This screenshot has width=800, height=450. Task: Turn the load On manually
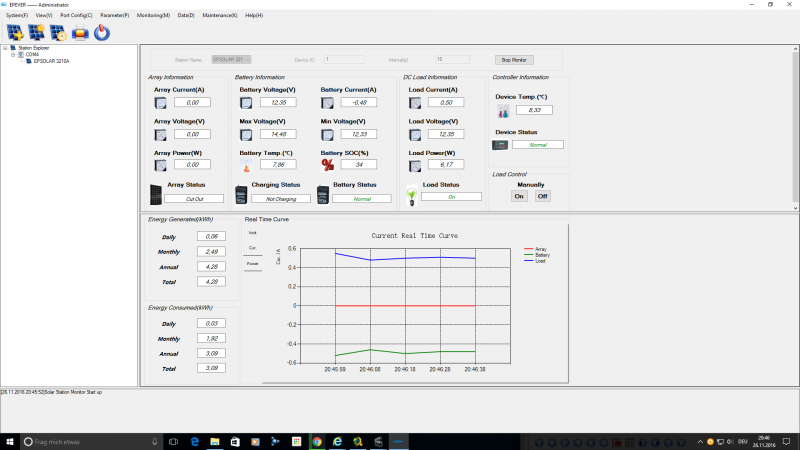tap(519, 196)
